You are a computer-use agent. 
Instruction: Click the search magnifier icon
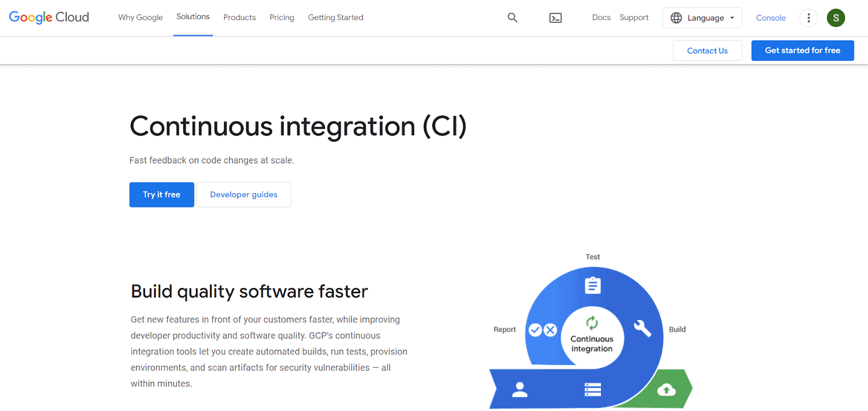click(x=512, y=18)
